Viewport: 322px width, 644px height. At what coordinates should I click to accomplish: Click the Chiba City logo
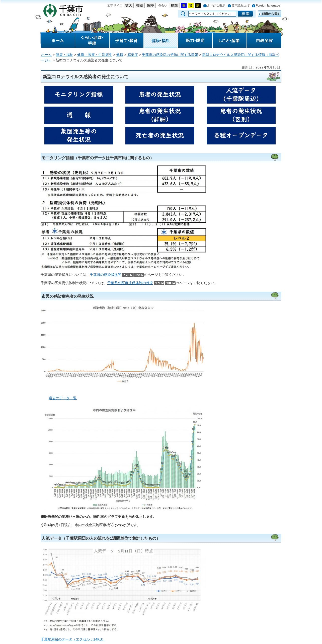[63, 11]
